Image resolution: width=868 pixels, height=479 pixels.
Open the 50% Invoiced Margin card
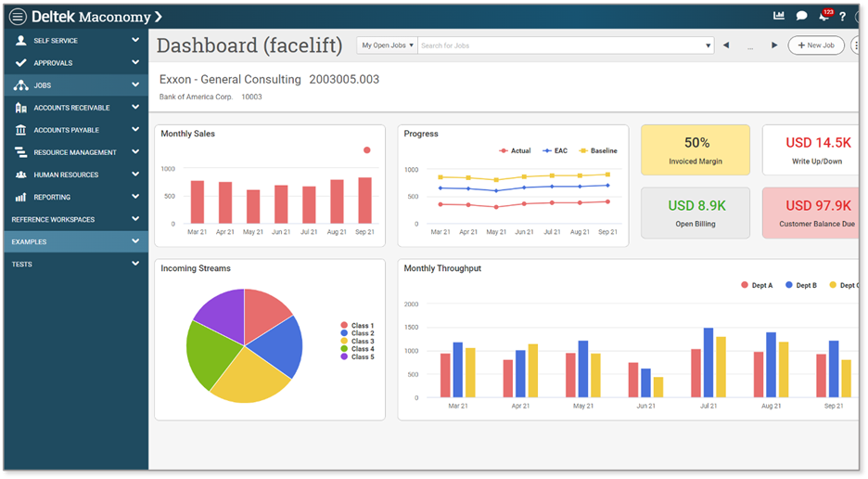point(696,150)
